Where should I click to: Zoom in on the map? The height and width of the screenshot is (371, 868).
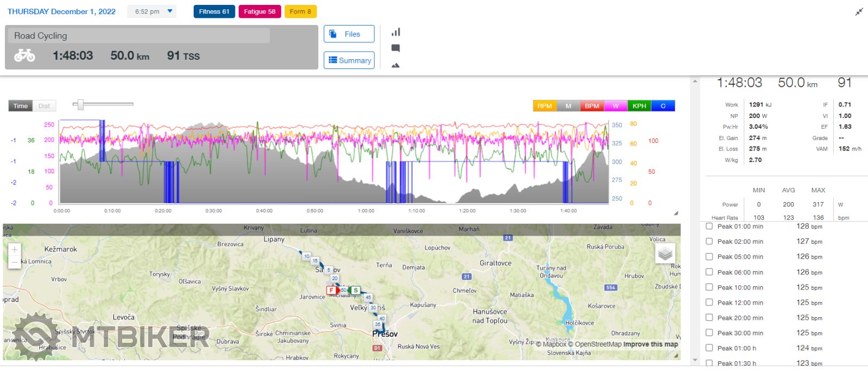pos(15,250)
